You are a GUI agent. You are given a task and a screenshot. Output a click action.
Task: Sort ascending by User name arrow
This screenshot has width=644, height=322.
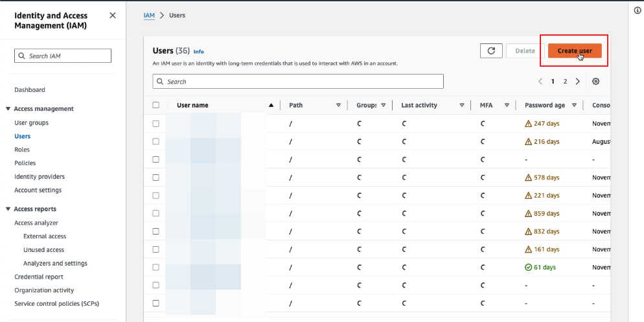click(271, 105)
